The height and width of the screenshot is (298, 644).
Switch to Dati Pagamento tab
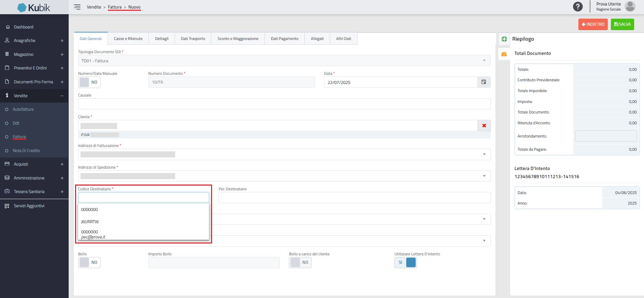point(284,39)
